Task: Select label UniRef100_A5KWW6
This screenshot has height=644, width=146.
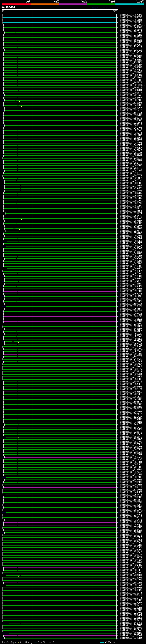Action: pos(131,60)
